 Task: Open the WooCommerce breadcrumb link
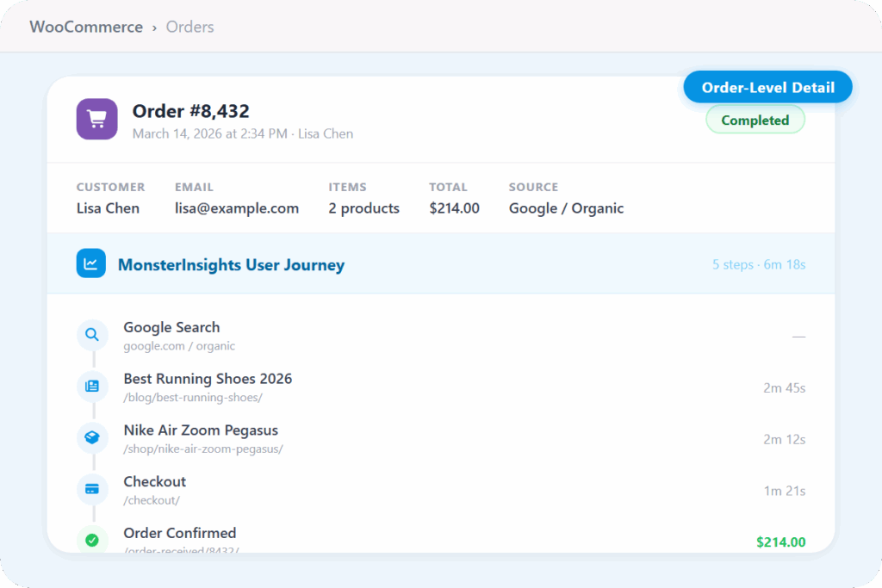tap(86, 27)
